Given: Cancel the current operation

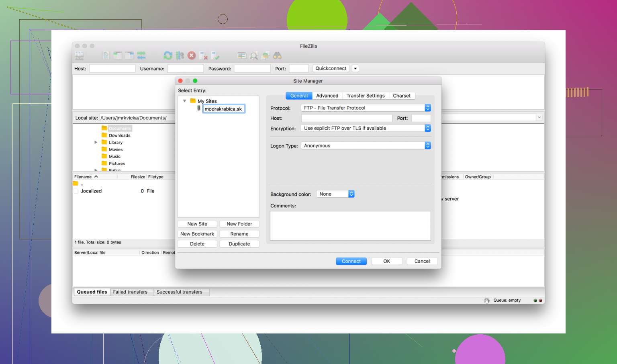Looking at the screenshot, I should point(192,55).
